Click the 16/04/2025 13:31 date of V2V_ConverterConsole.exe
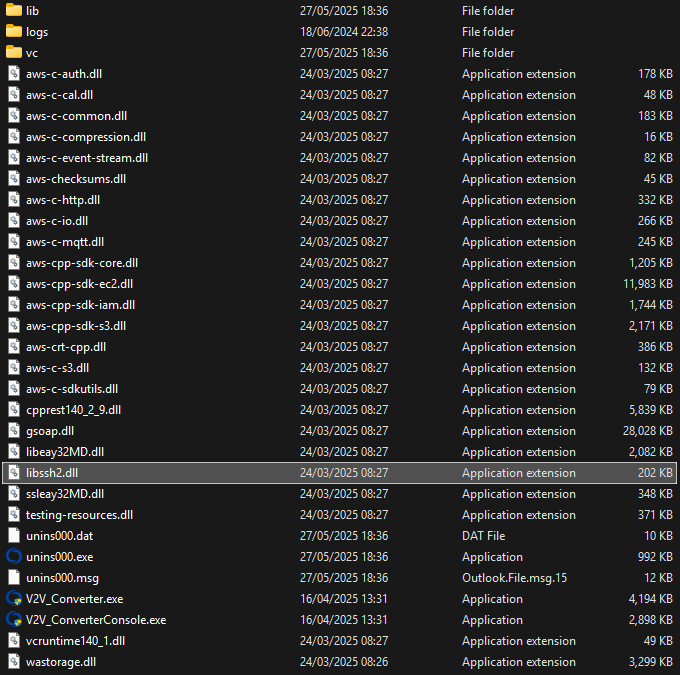 pyautogui.click(x=343, y=619)
